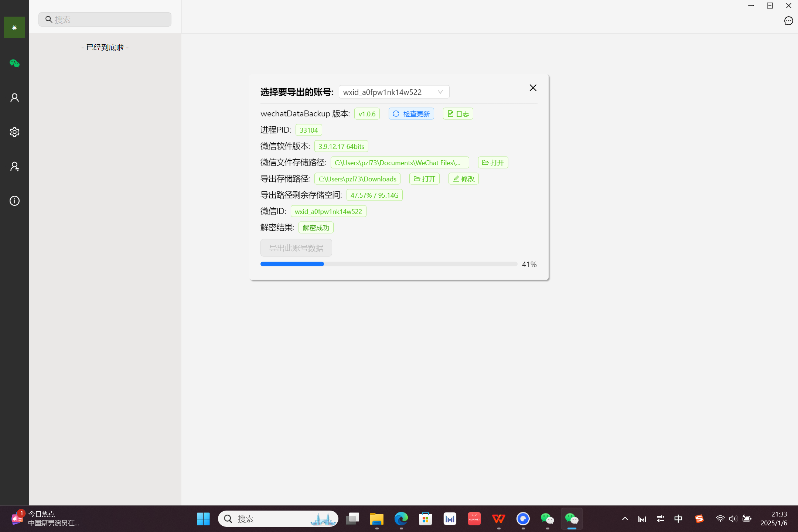Click the 检查更新 button
Image resolution: width=798 pixels, height=532 pixels.
[411, 114]
